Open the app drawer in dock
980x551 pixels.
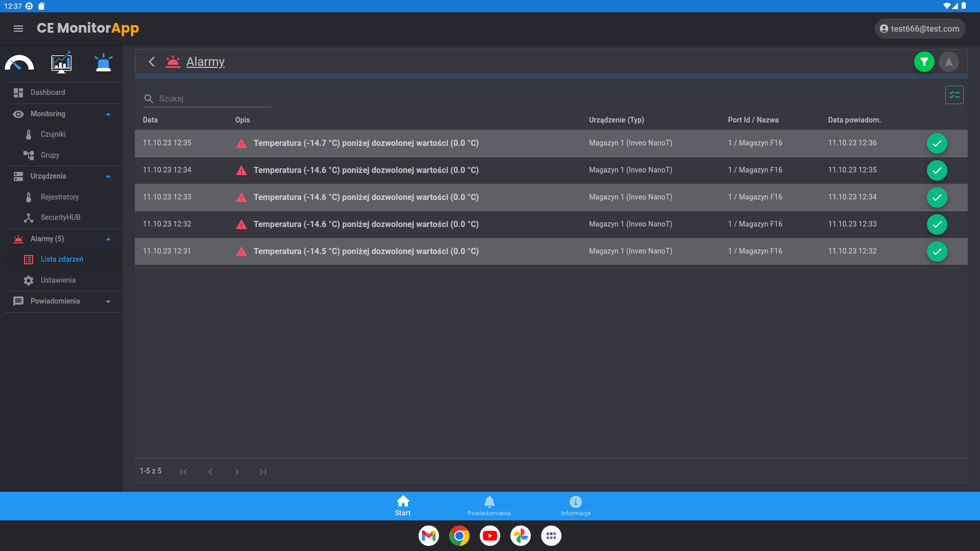point(551,536)
